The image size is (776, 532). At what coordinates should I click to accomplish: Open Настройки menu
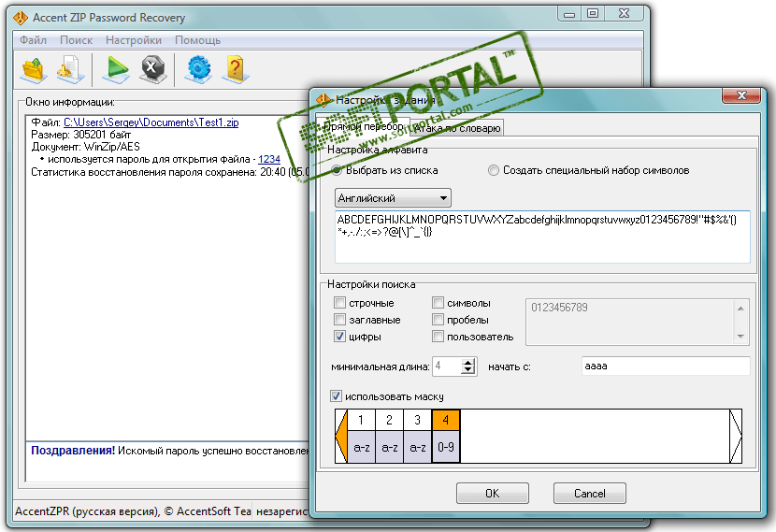(x=134, y=40)
